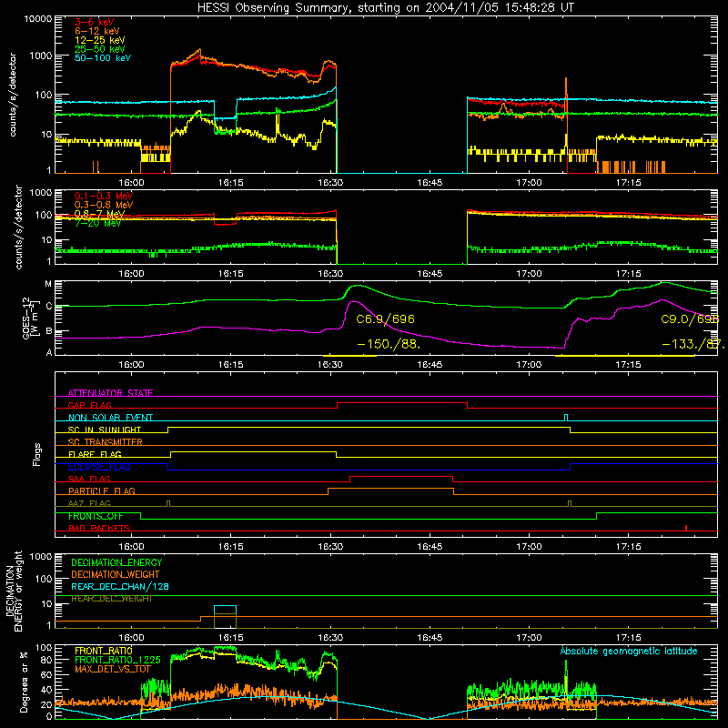728x728 pixels.
Task: Click the MAX_DET_VS_TOT legend label
Action: (x=112, y=669)
